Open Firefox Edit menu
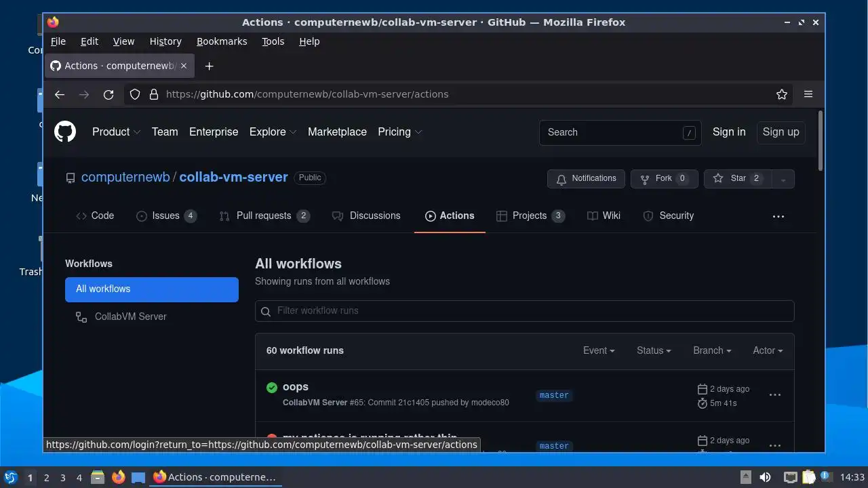The image size is (868, 488). pyautogui.click(x=90, y=41)
